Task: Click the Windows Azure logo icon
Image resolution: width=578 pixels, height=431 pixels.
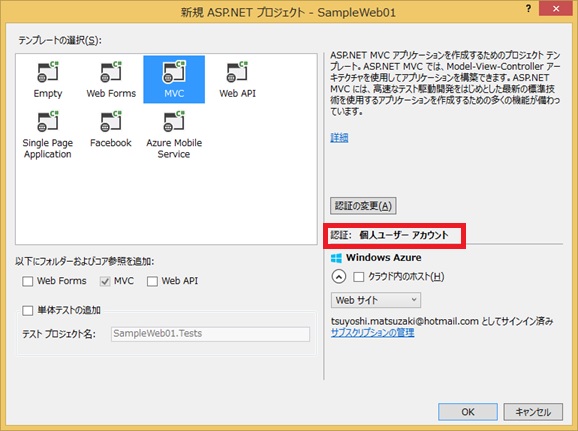Action: (336, 258)
